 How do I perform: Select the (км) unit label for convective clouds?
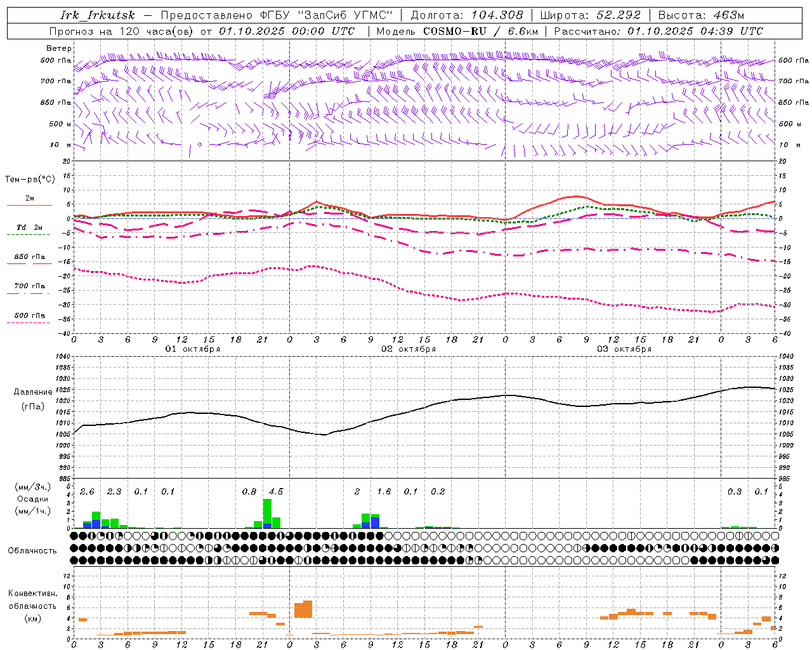click(x=32, y=618)
